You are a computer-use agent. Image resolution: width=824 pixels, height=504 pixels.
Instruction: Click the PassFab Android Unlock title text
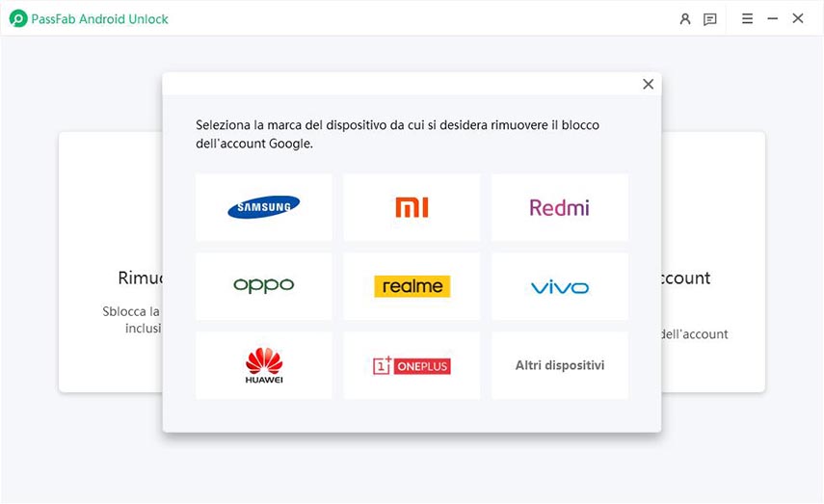[100, 18]
